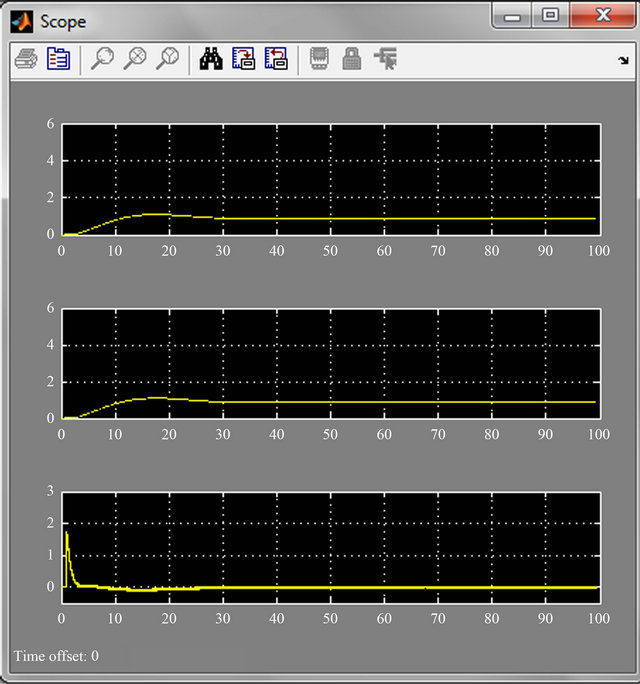The image size is (640, 684).
Task: Close the Scope window
Action: 603,16
